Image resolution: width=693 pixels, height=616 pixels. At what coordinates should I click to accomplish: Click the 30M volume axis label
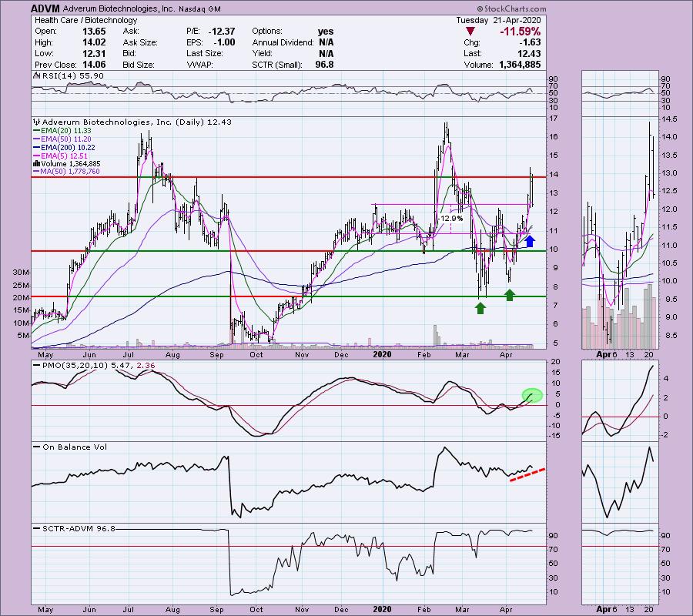[x=20, y=273]
